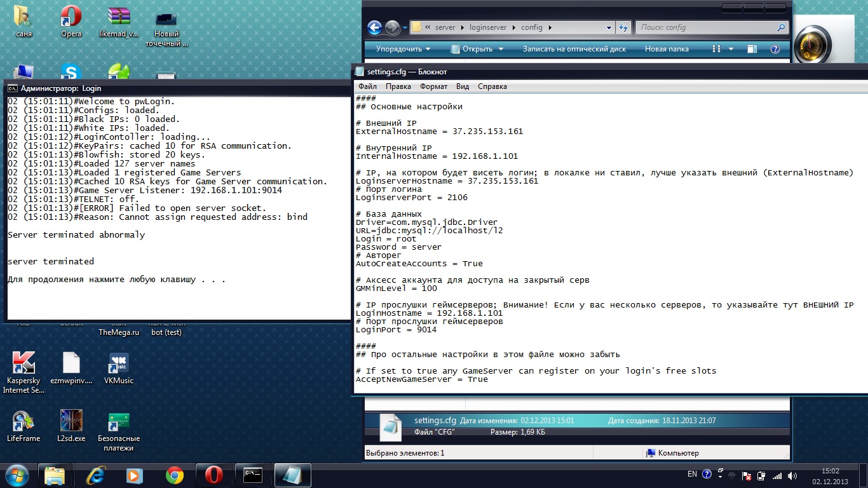Expand the arrow after 'config' breadcrumb
This screenshot has height=488, width=868.
point(550,27)
